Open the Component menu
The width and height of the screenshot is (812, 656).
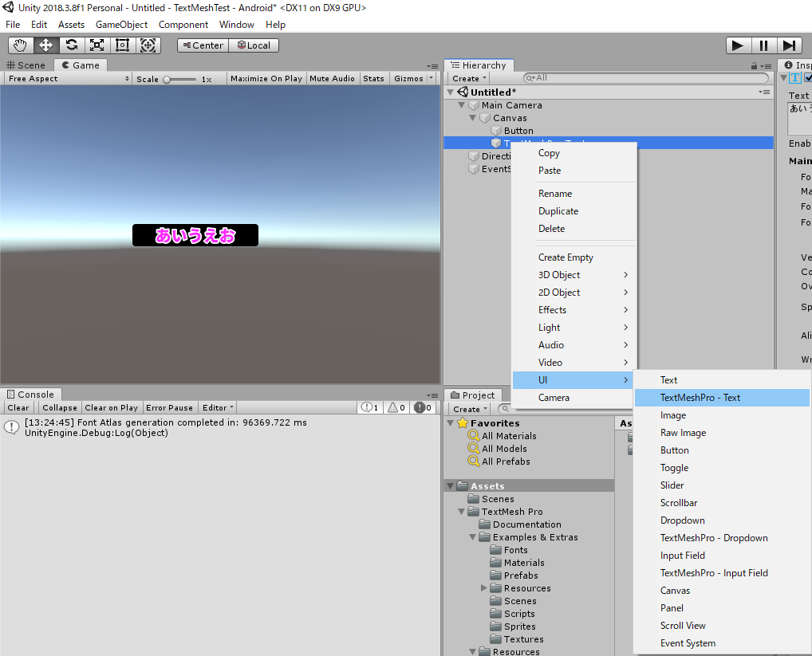183,25
